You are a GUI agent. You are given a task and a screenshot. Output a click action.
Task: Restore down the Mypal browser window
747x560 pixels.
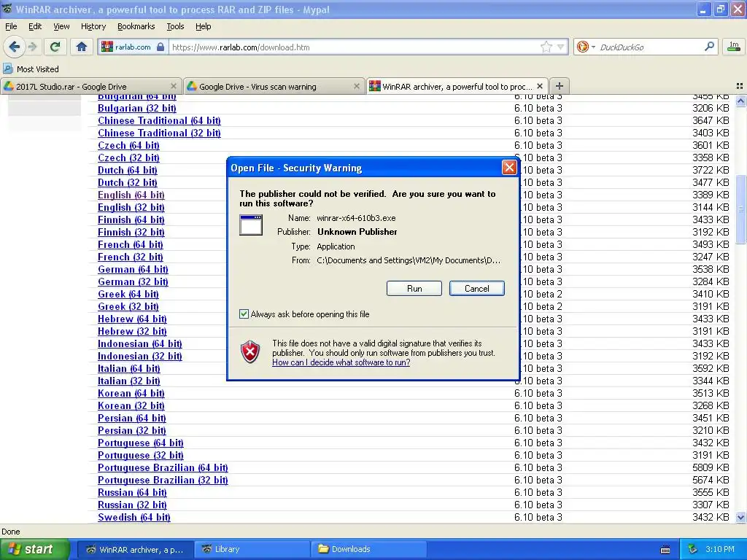(x=720, y=9)
